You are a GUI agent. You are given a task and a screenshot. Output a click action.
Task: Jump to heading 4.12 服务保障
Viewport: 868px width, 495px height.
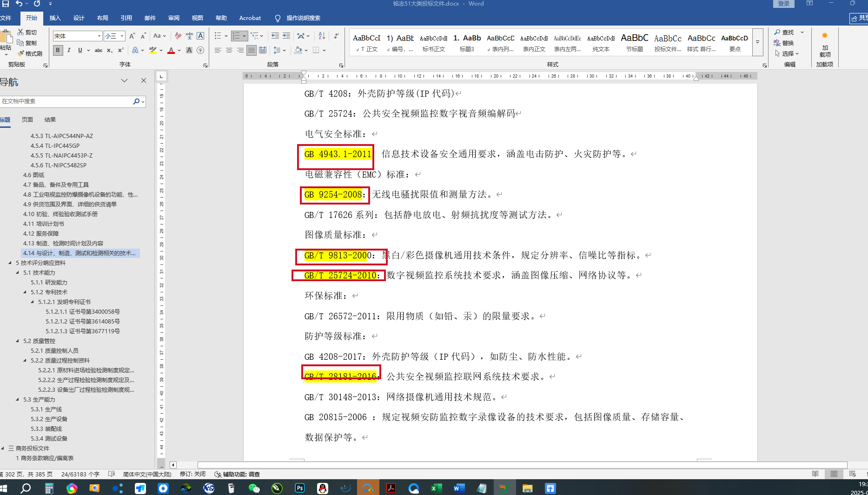tap(41, 234)
